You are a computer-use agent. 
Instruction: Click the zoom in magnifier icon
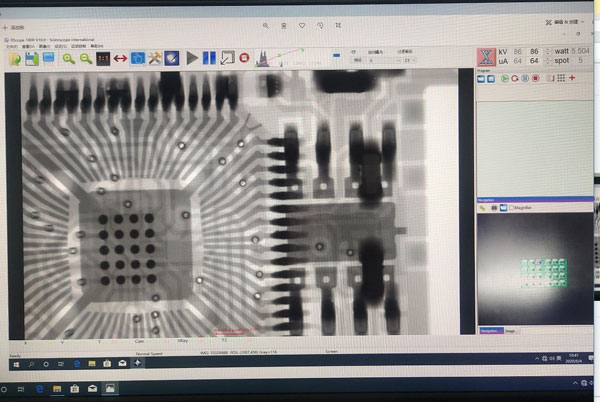[x=68, y=59]
